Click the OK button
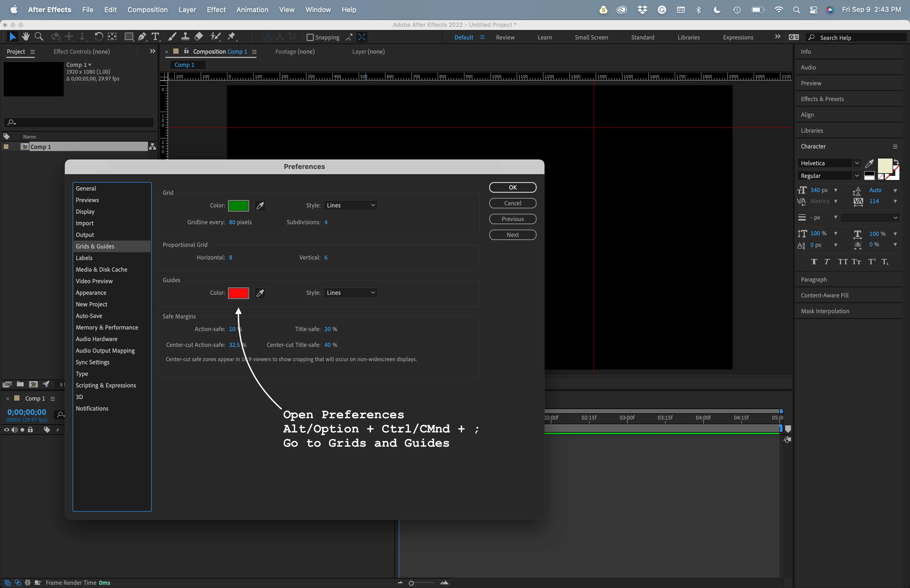Image resolution: width=910 pixels, height=588 pixels. click(x=512, y=187)
